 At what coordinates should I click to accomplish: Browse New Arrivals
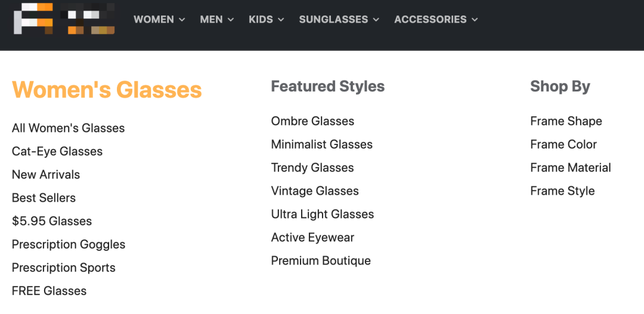46,175
